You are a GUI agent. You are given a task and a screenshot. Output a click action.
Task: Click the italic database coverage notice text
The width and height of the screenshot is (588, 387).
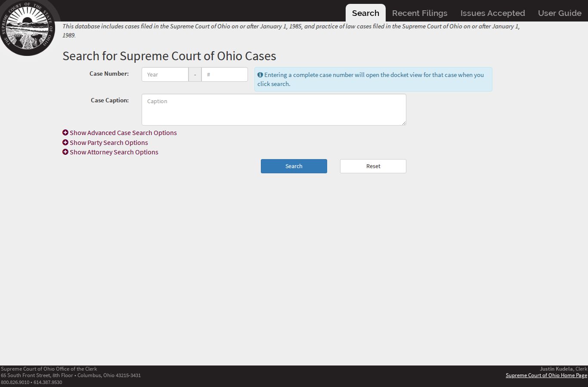[x=291, y=31]
